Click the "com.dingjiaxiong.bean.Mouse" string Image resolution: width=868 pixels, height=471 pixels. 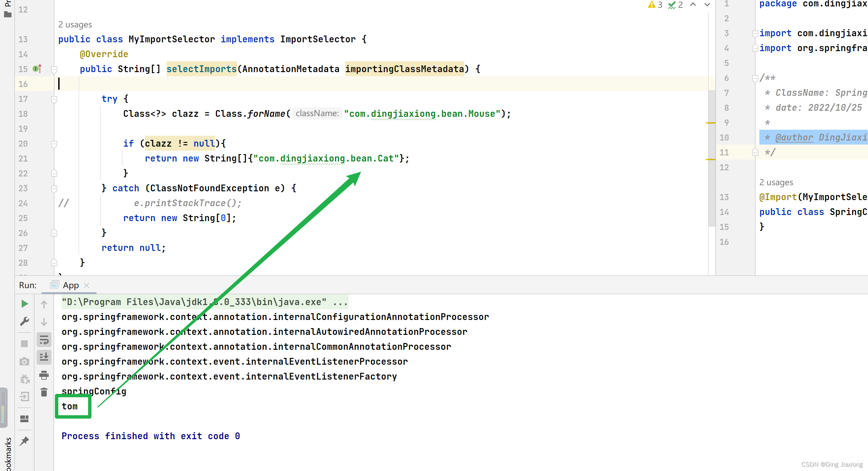click(422, 113)
